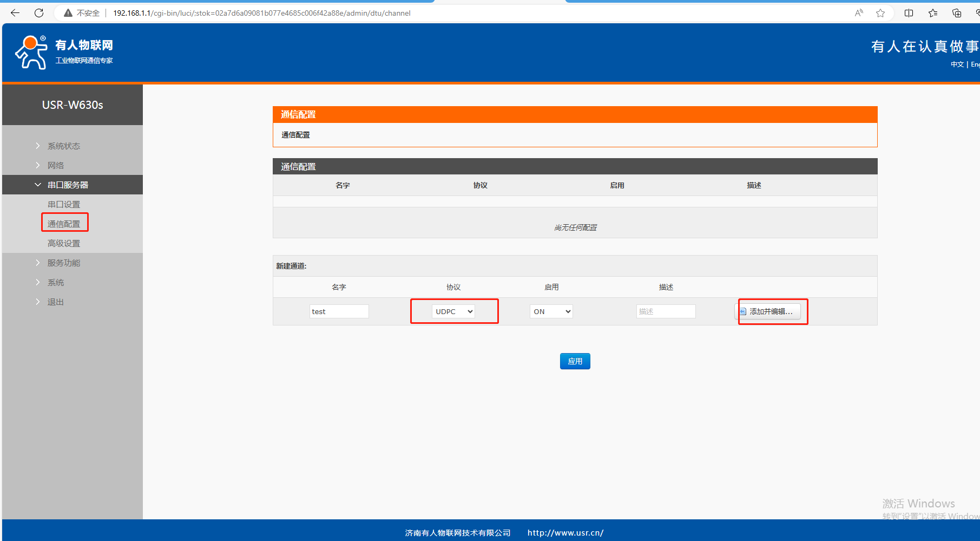Open the favorites list icon
Image resolution: width=980 pixels, height=541 pixels.
[933, 13]
